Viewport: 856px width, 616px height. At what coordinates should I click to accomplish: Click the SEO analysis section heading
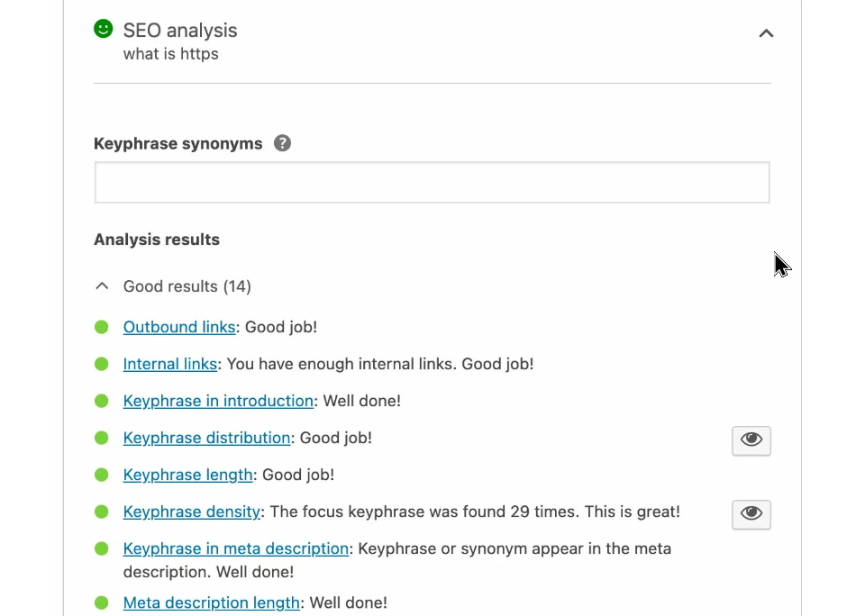coord(180,30)
